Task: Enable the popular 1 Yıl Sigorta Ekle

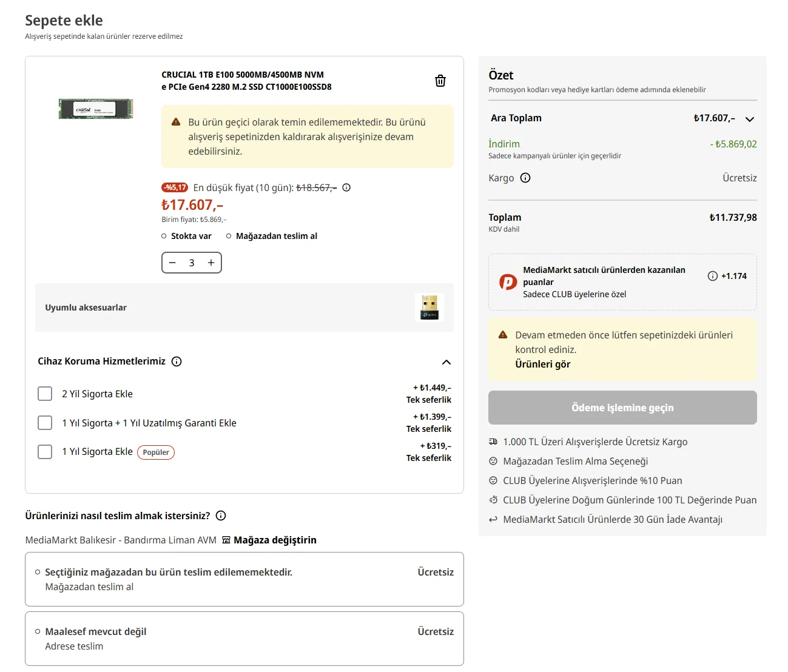Action: [45, 452]
